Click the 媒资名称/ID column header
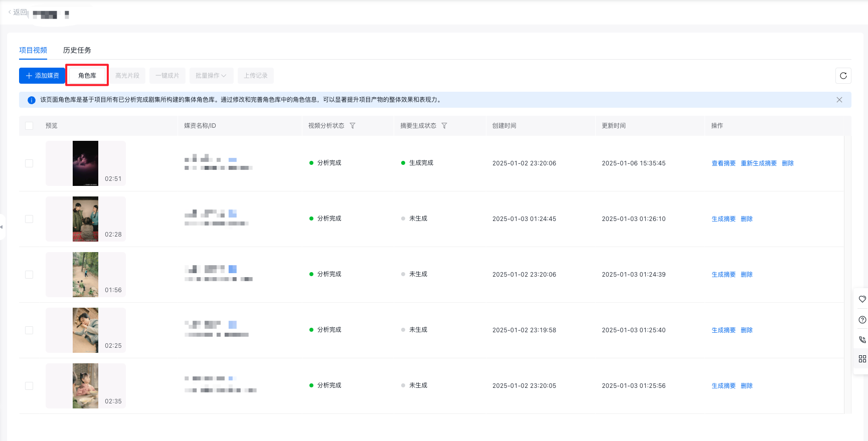This screenshot has width=868, height=441. 200,126
